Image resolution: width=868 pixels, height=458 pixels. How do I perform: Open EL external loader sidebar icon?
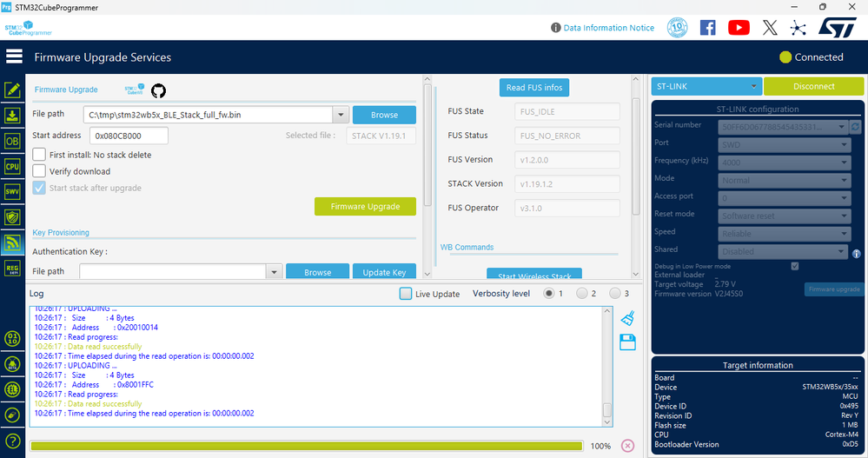coord(12,389)
